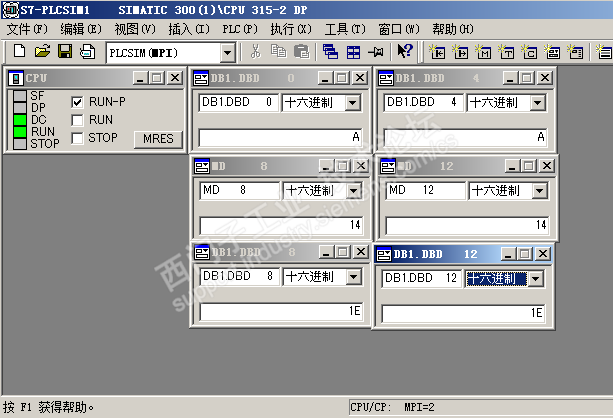Toggle the RUN-P checkbox
The width and height of the screenshot is (613, 418).
coord(77,102)
